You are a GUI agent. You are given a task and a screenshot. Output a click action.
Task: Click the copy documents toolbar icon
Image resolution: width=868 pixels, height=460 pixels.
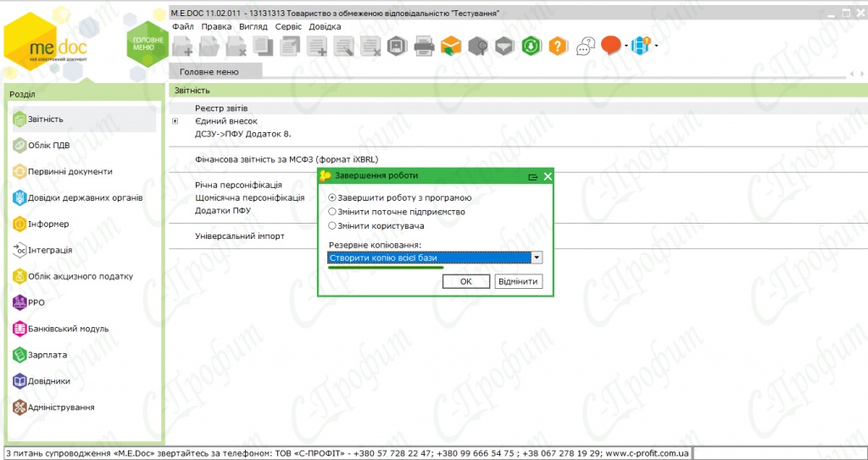click(263, 46)
